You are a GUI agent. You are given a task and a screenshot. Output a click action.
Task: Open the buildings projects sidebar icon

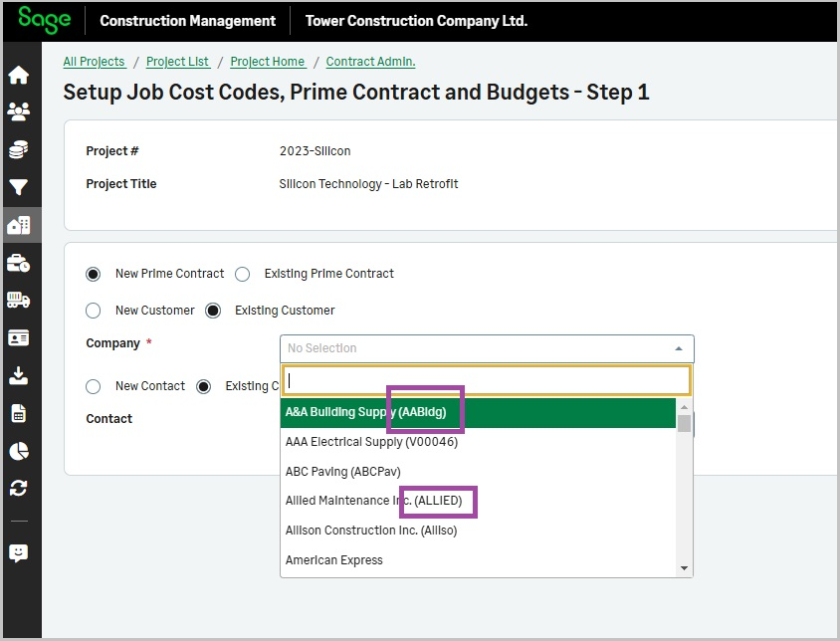pyautogui.click(x=19, y=225)
